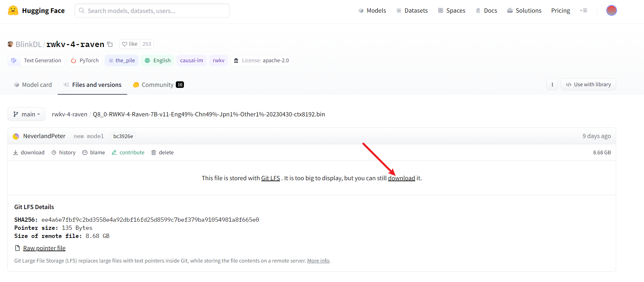Click the Hugging Face brand name
Viewport: 644px width, 282px height.
tap(43, 11)
